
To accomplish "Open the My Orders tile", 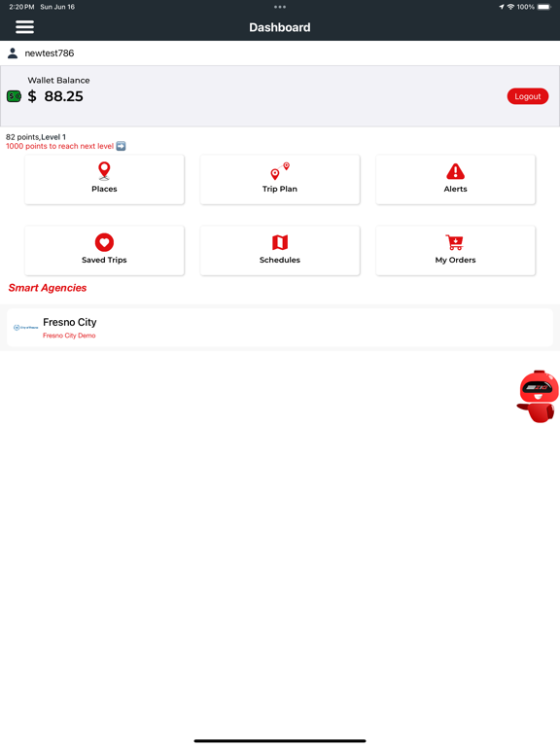I will tap(456, 251).
